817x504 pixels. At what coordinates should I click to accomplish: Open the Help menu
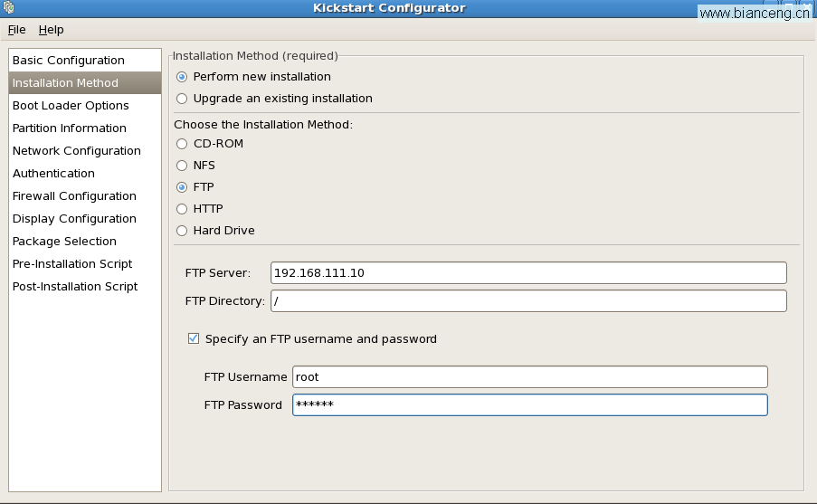51,30
